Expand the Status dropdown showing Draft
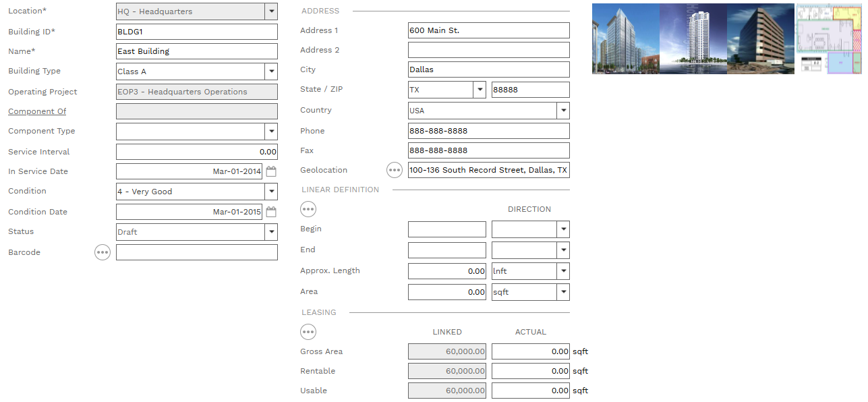The image size is (868, 402). [x=271, y=232]
